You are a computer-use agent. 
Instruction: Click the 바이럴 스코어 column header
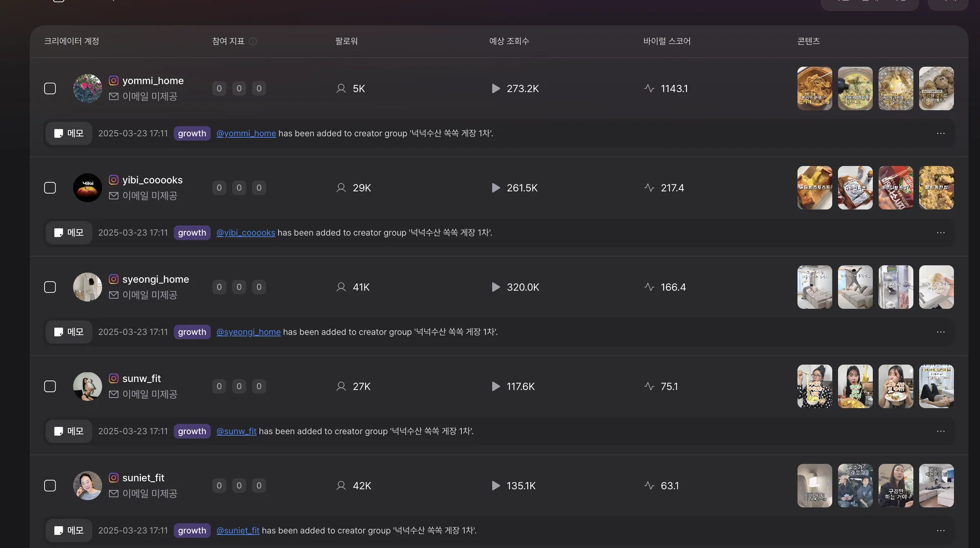point(667,41)
